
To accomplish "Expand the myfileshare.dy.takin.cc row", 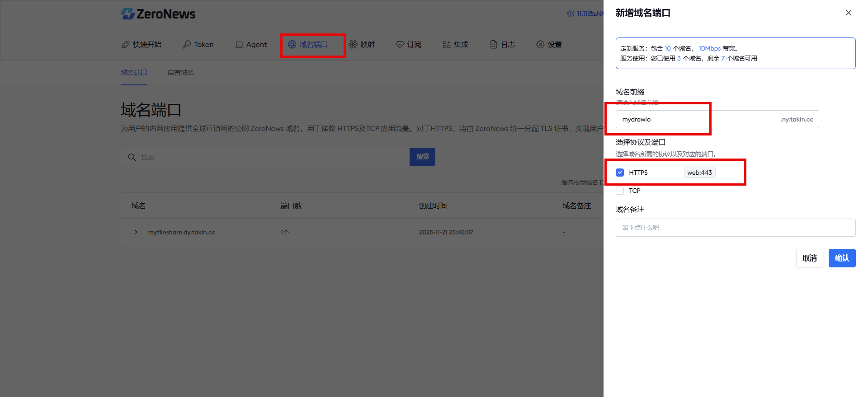I will 136,232.
